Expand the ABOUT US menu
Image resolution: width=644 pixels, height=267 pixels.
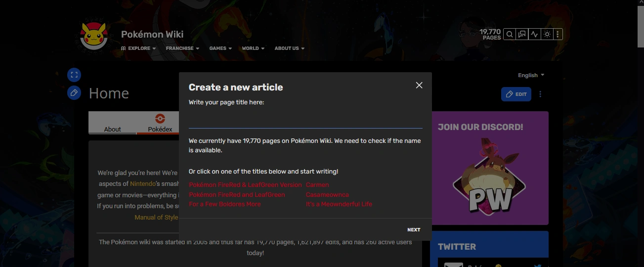[290, 48]
